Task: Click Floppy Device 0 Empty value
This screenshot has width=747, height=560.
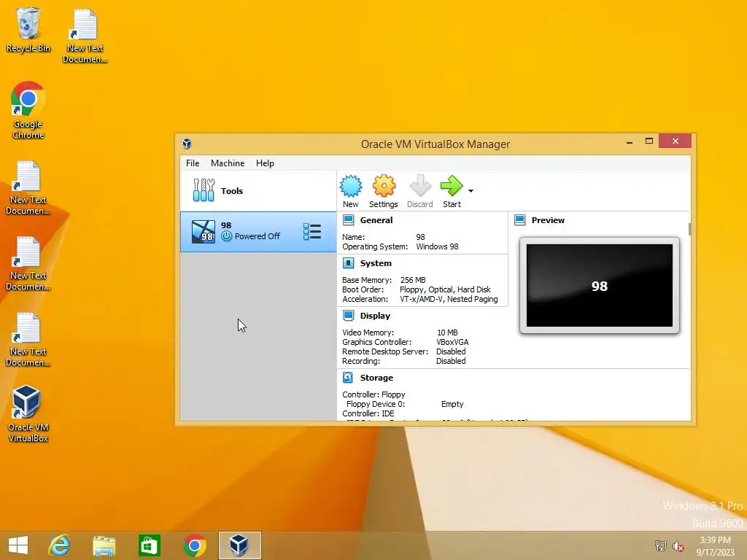Action: pos(452,404)
